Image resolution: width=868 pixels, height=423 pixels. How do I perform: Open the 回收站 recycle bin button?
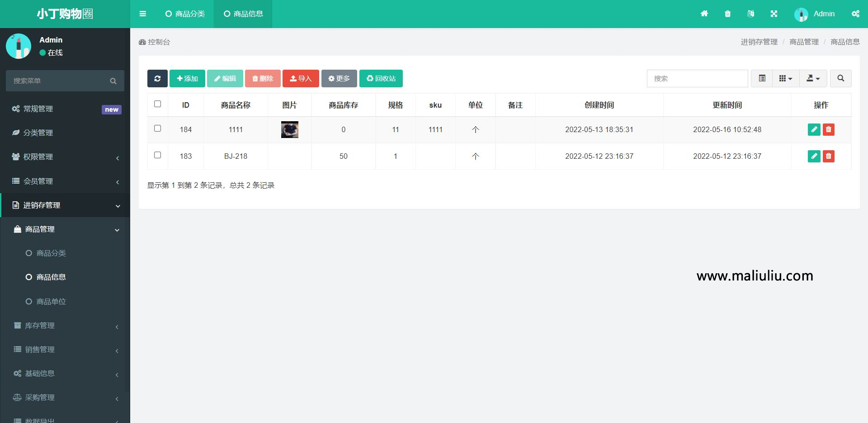(381, 78)
